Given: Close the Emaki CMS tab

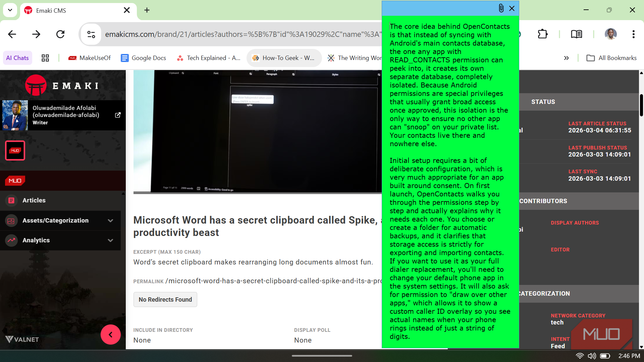Looking at the screenshot, I should tap(127, 10).
